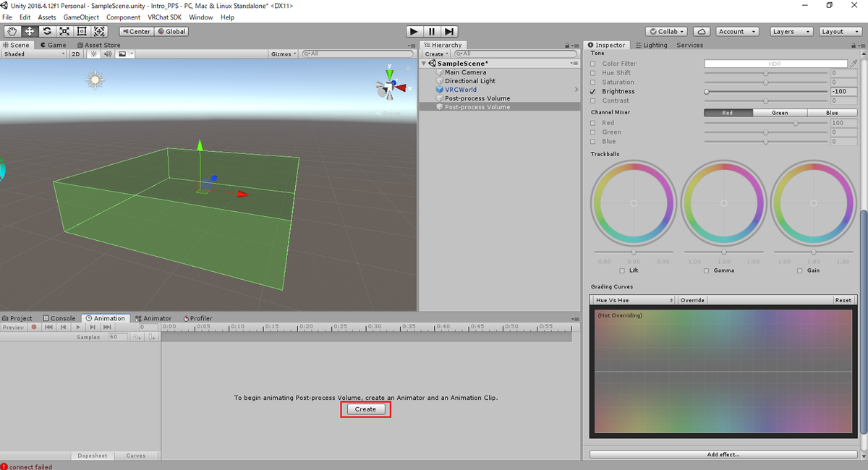Open the Gizmos dropdown

pos(283,54)
